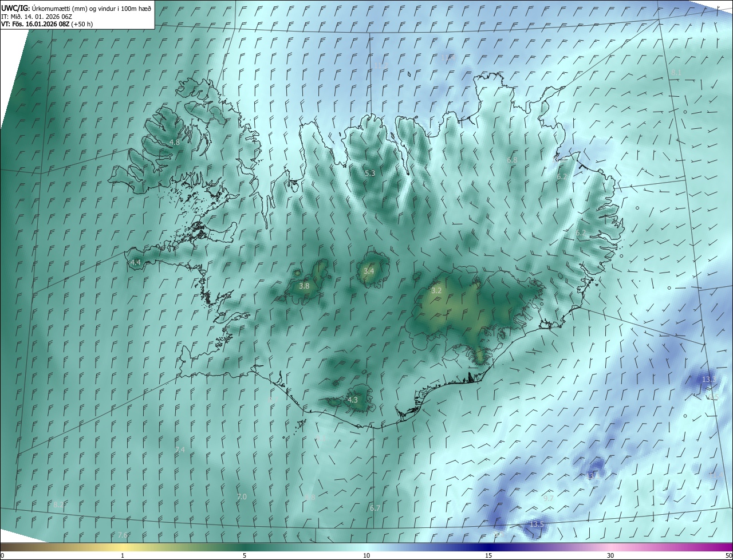Click the 9.7 value label over the sea

click(x=548, y=498)
